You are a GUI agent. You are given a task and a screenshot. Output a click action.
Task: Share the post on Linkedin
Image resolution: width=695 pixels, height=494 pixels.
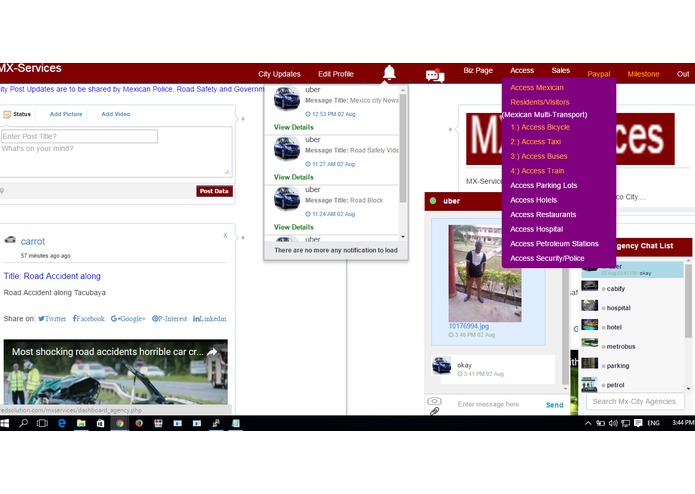[x=209, y=319]
